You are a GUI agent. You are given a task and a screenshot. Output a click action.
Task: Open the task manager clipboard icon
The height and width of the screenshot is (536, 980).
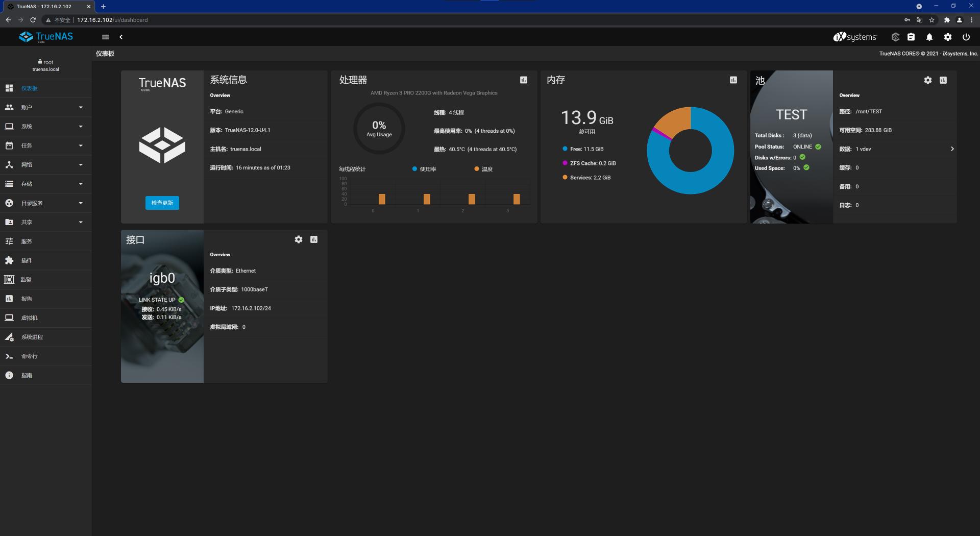click(x=911, y=37)
